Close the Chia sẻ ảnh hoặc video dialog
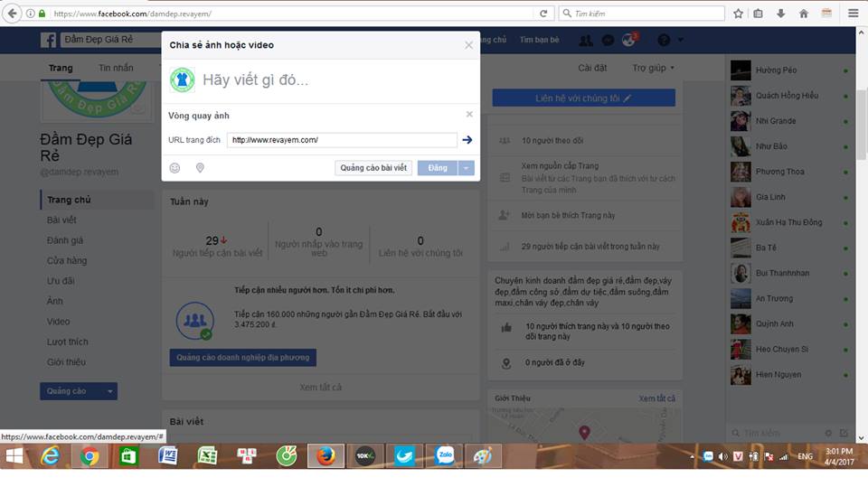This screenshot has width=868, height=487. point(469,45)
